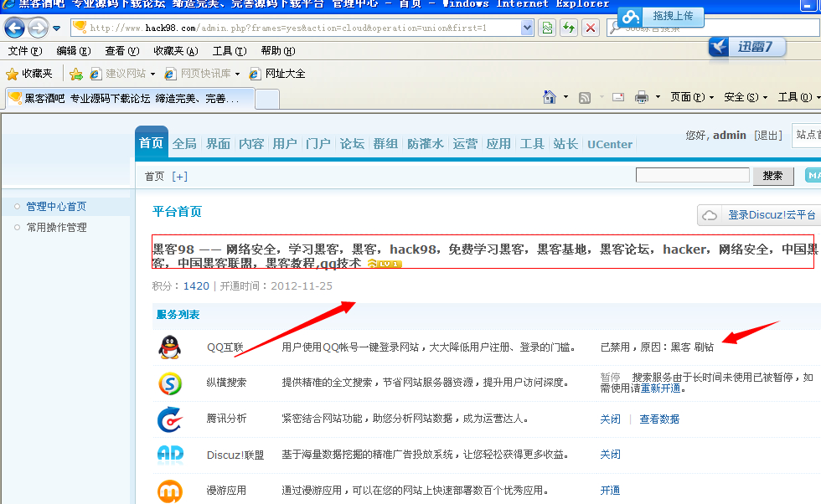Screen dimensions: 821x504
Task: Switch to the 论坛 admin tab
Action: click(352, 143)
